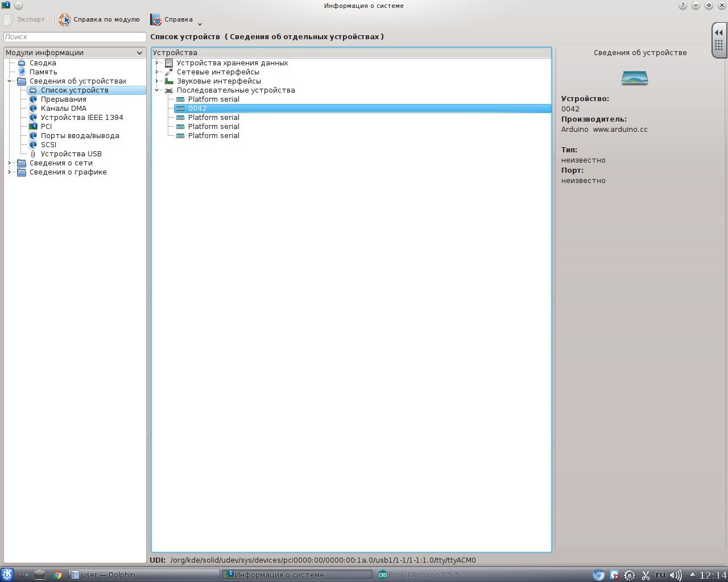The height and width of the screenshot is (582, 728).
Task: Click the Устройства column header
Action: [351, 52]
